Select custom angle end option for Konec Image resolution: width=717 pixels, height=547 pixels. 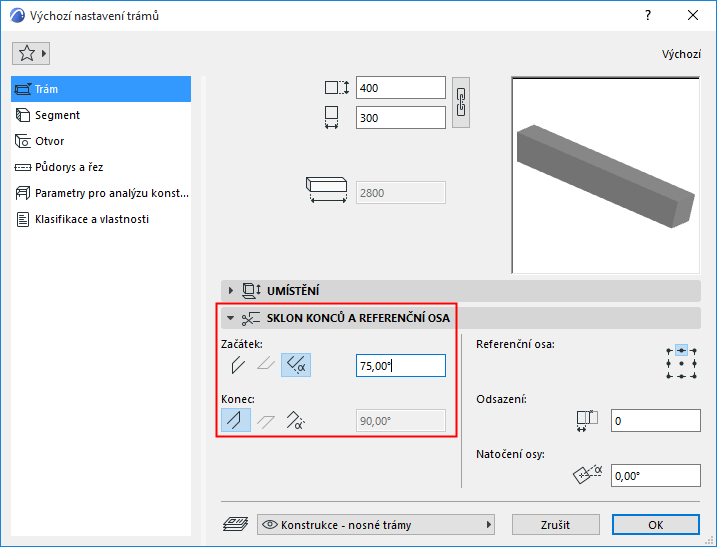295,420
